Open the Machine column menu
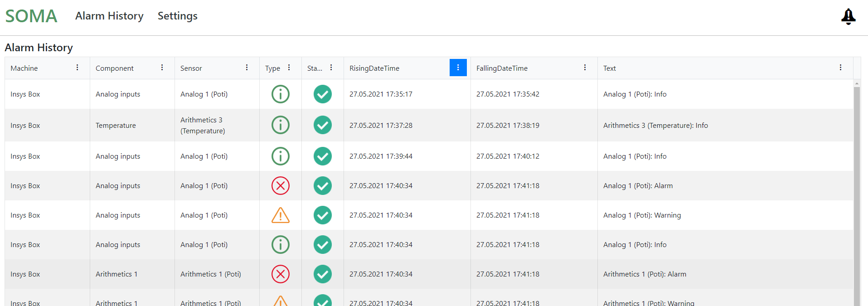The image size is (868, 306). 78,68
